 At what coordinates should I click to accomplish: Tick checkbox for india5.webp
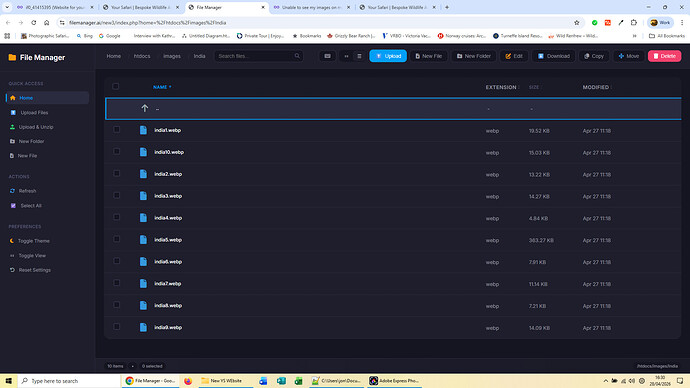pyautogui.click(x=116, y=239)
